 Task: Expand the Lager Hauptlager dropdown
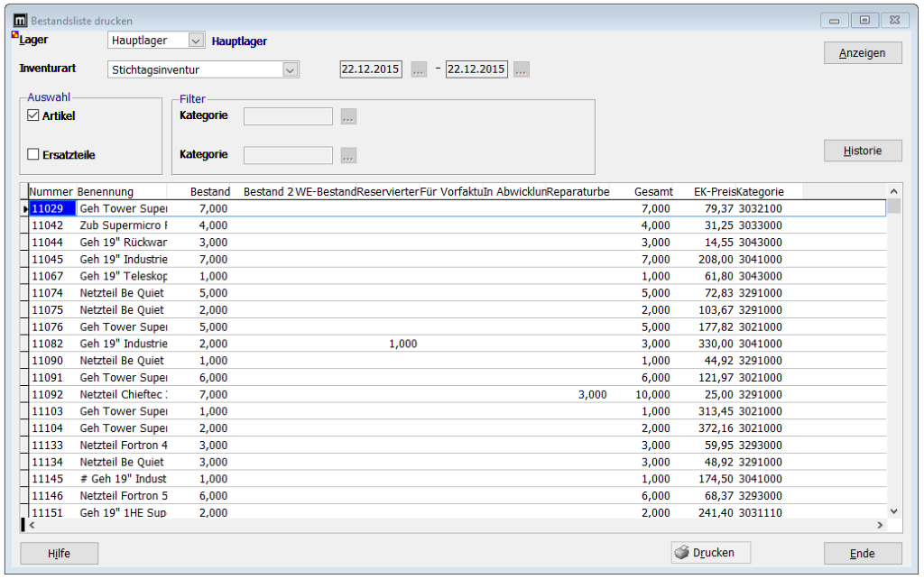[197, 41]
